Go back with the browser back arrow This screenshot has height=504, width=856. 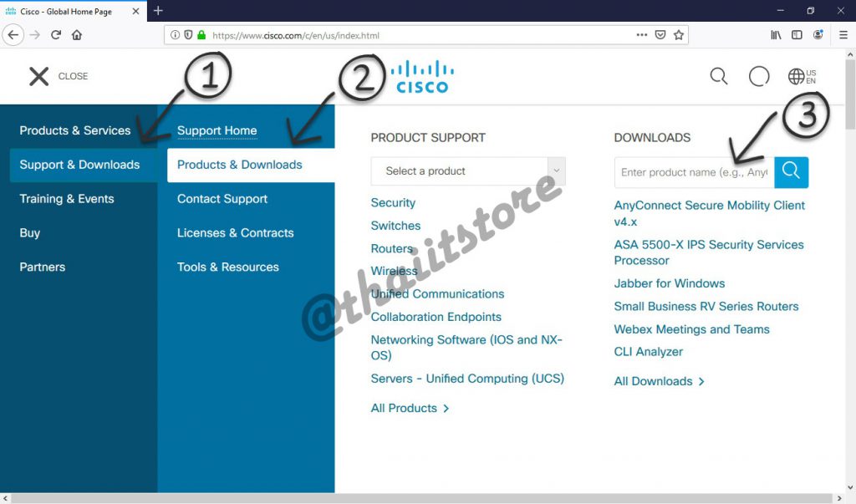[13, 35]
